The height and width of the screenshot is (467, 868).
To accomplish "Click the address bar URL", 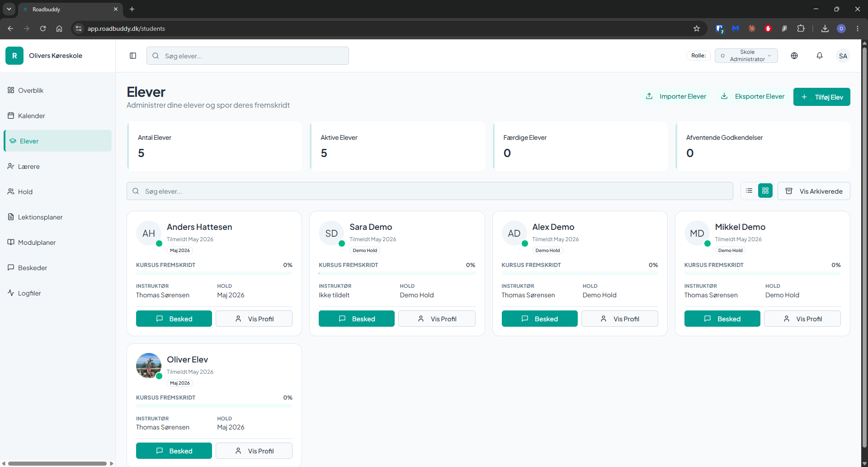I will [126, 29].
